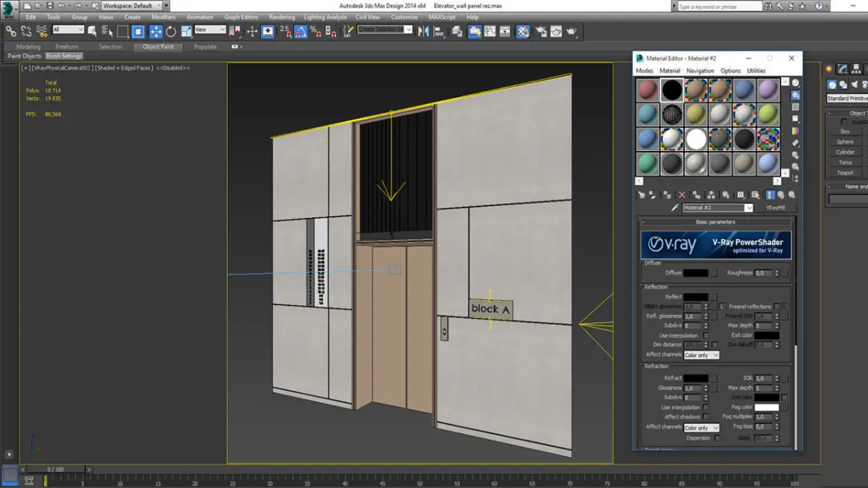Click the Teapot primitive button
The width and height of the screenshot is (868, 488).
(x=845, y=173)
